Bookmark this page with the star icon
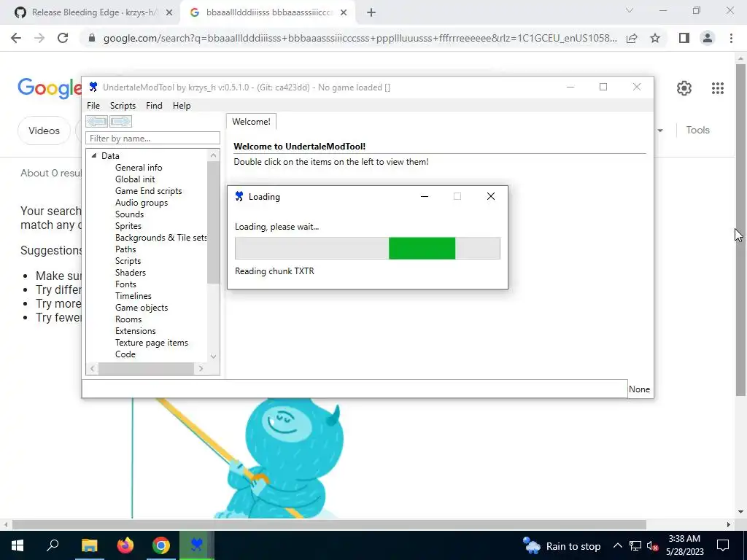Viewport: 747px width, 560px height. [x=655, y=38]
